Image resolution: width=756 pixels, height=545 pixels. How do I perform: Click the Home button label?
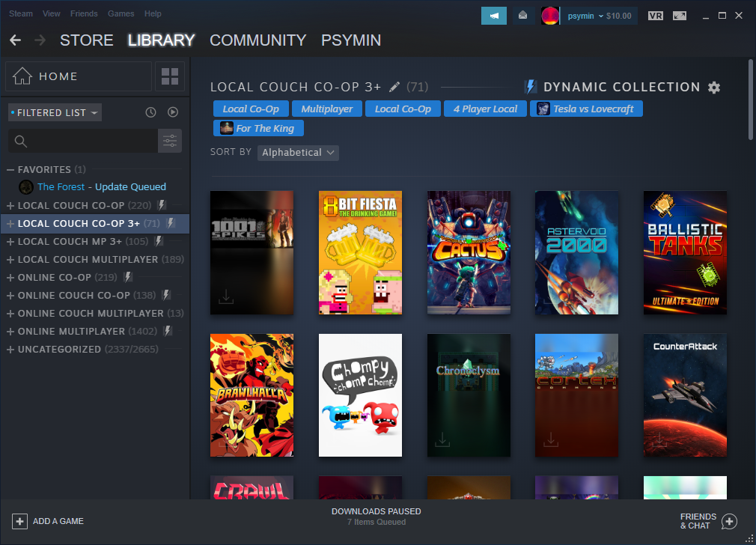pyautogui.click(x=58, y=76)
